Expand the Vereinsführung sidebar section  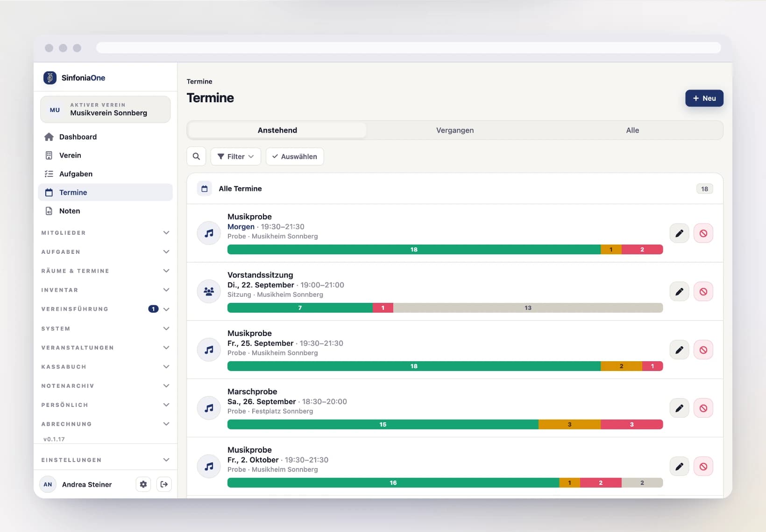[106, 309]
